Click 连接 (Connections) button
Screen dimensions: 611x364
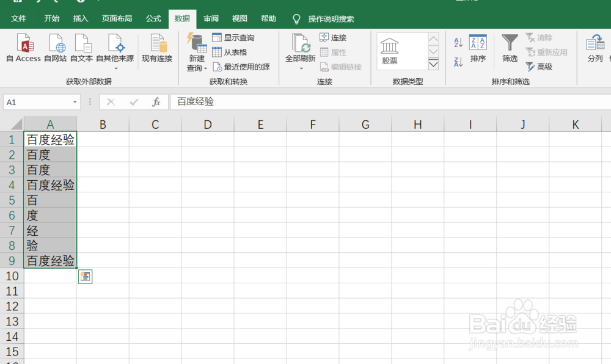(x=333, y=37)
